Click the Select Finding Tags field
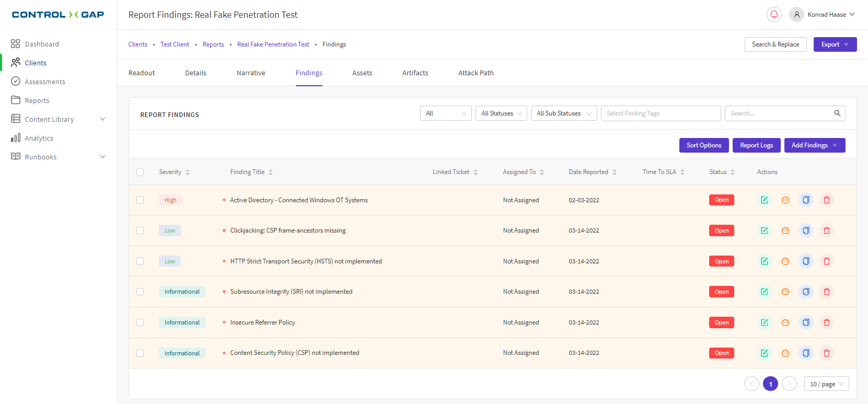The height and width of the screenshot is (404, 868). point(660,113)
